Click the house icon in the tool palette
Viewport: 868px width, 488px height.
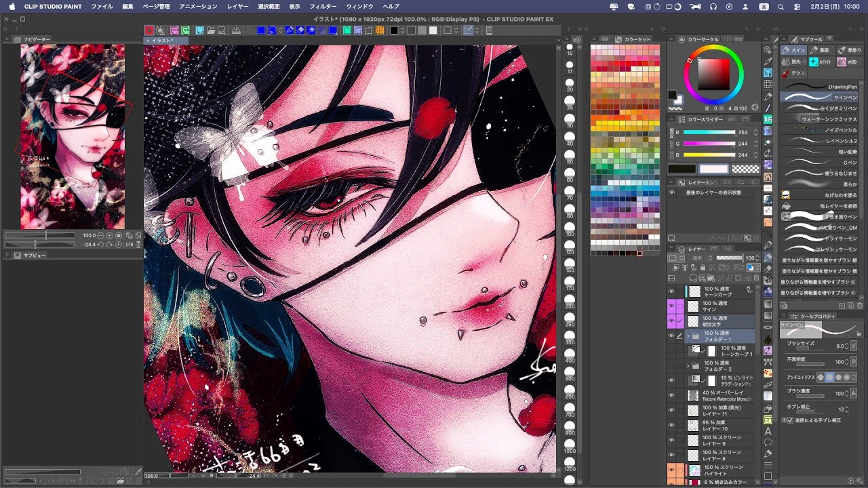click(x=768, y=176)
